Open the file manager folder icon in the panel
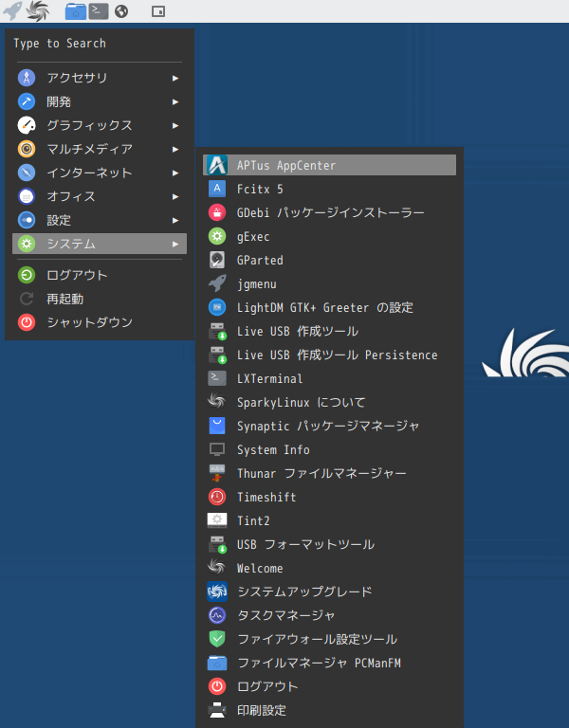Screen dimensions: 569x728 [75, 11]
